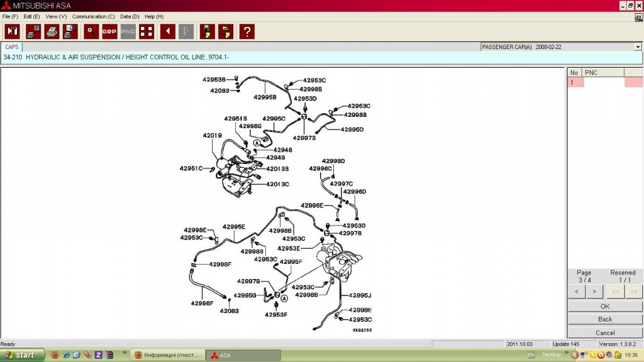This screenshot has height=362, width=644.
Task: Launch Internet Explorer from quick launch
Action: [x=65, y=355]
